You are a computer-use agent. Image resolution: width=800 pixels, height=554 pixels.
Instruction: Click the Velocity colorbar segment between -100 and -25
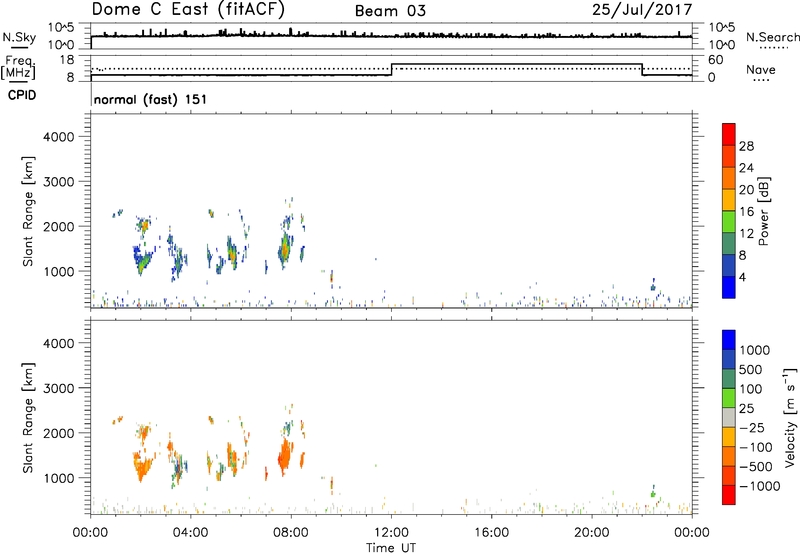(729, 437)
